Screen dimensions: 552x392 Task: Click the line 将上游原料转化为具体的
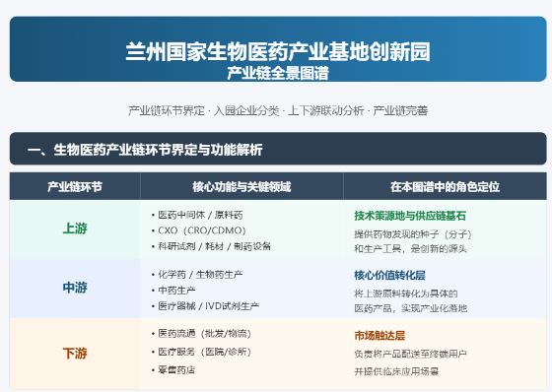pos(406,294)
